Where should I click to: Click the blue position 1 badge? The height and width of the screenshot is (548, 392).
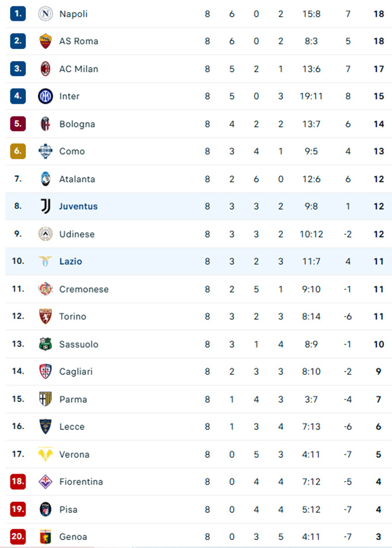coord(18,13)
